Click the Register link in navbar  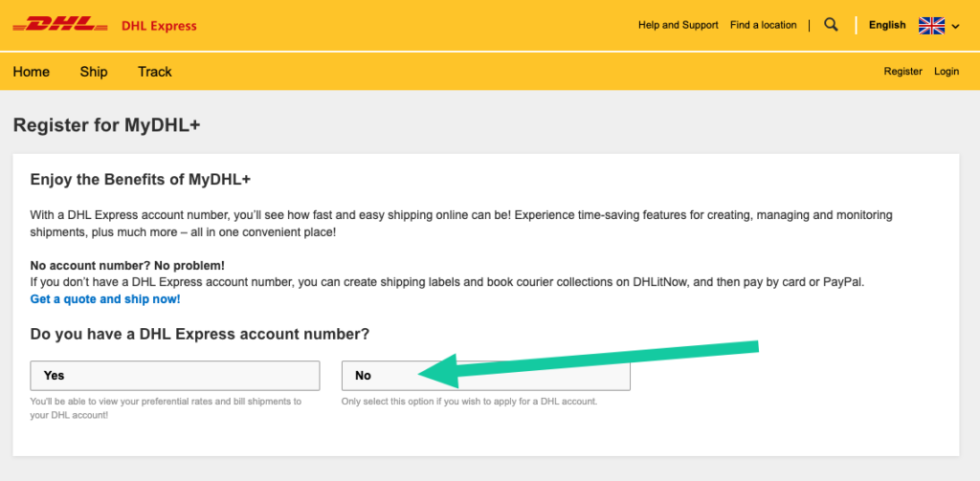point(902,71)
